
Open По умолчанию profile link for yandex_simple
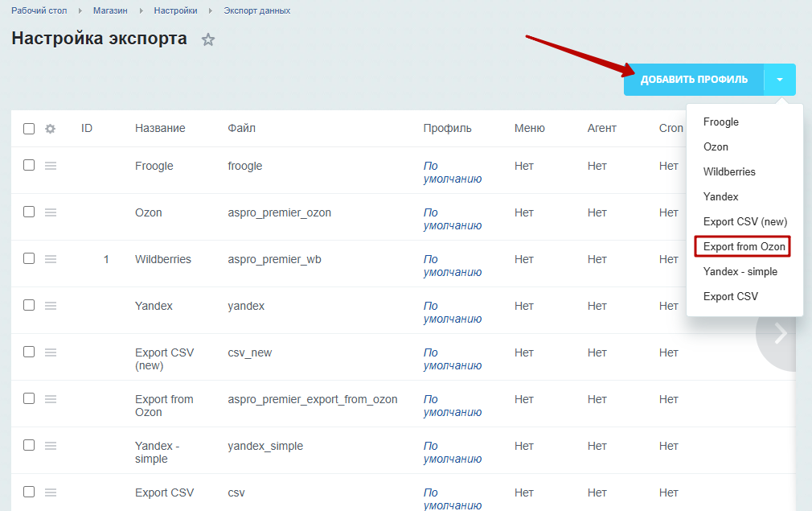[x=453, y=452]
